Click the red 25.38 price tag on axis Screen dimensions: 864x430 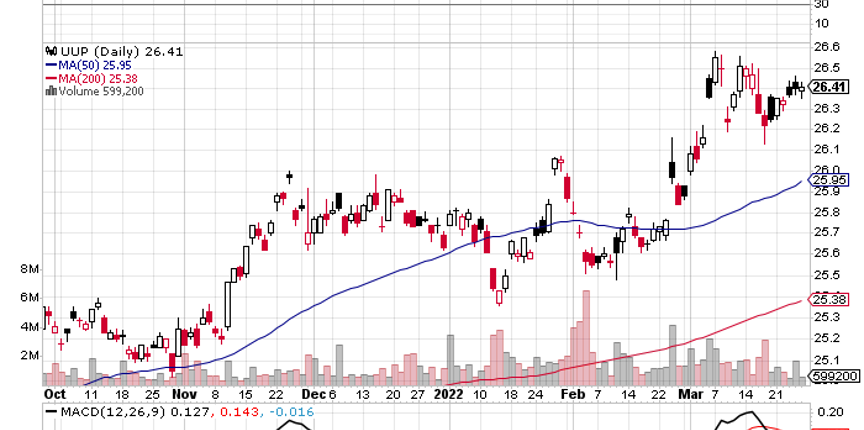coord(834,298)
